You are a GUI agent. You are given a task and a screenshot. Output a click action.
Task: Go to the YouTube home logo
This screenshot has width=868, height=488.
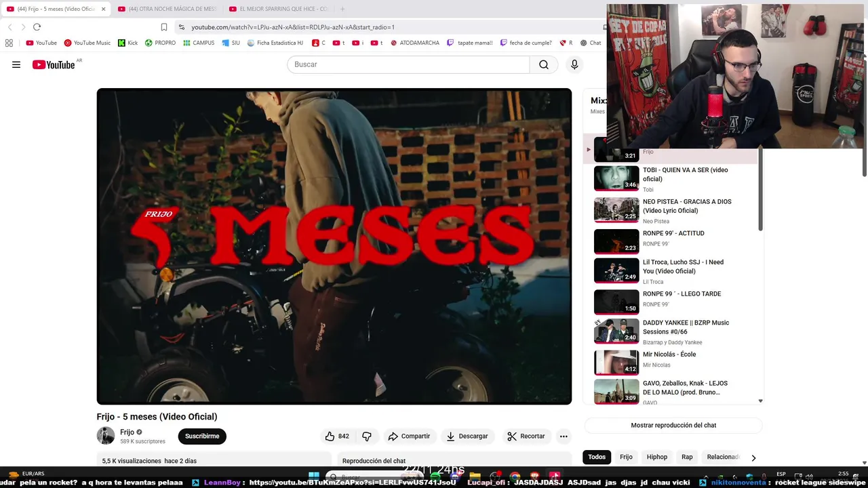pos(54,64)
